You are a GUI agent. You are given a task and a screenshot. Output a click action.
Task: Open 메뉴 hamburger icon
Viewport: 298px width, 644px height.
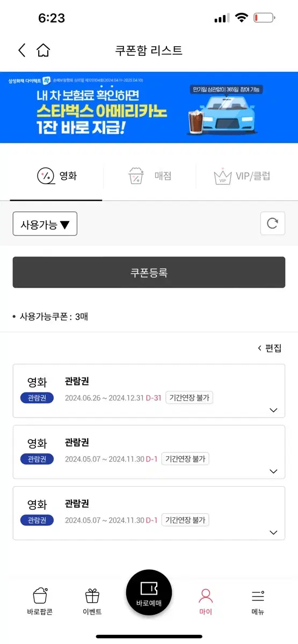258,601
